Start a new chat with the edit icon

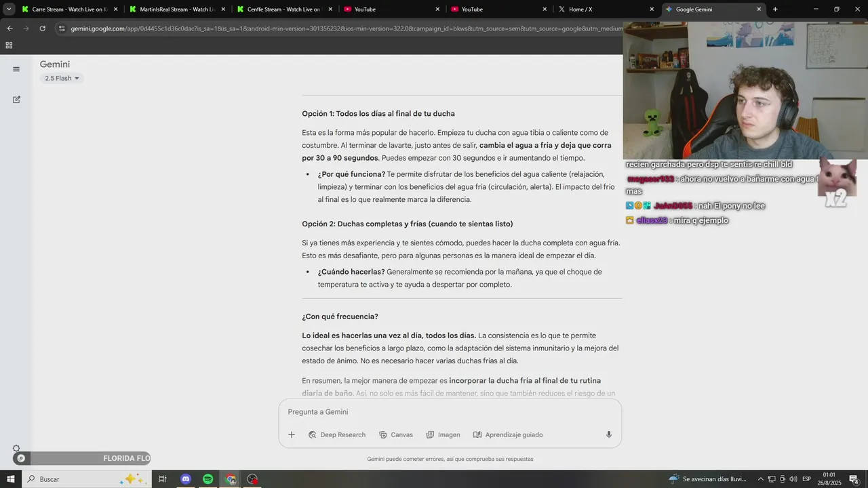coord(16,100)
